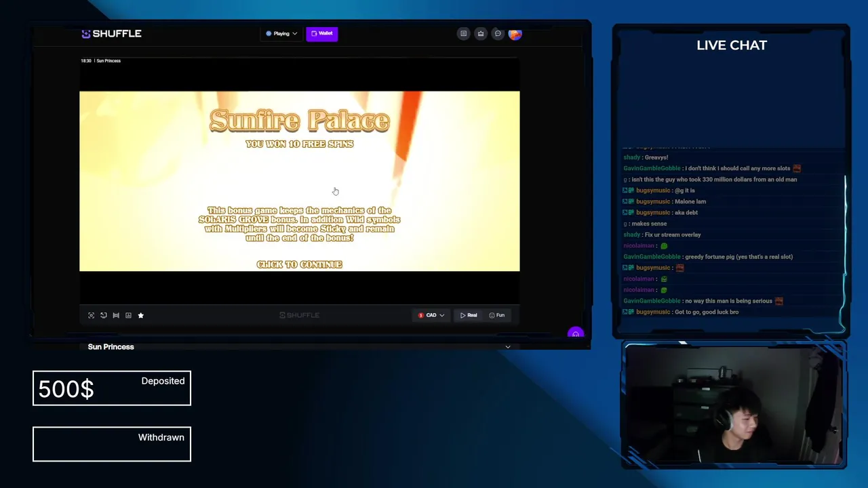Image resolution: width=868 pixels, height=488 pixels.
Task: Open the Playing balance dropdown
Action: tap(281, 33)
